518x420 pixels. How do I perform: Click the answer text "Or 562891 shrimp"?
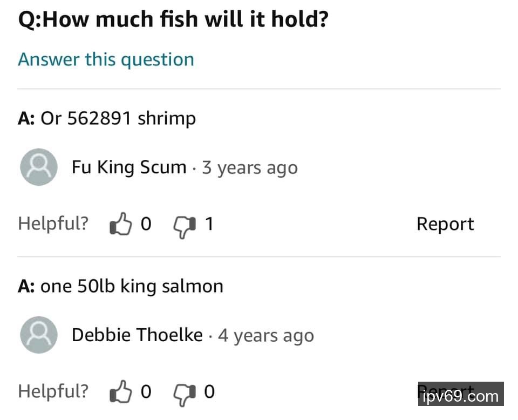coord(118,118)
